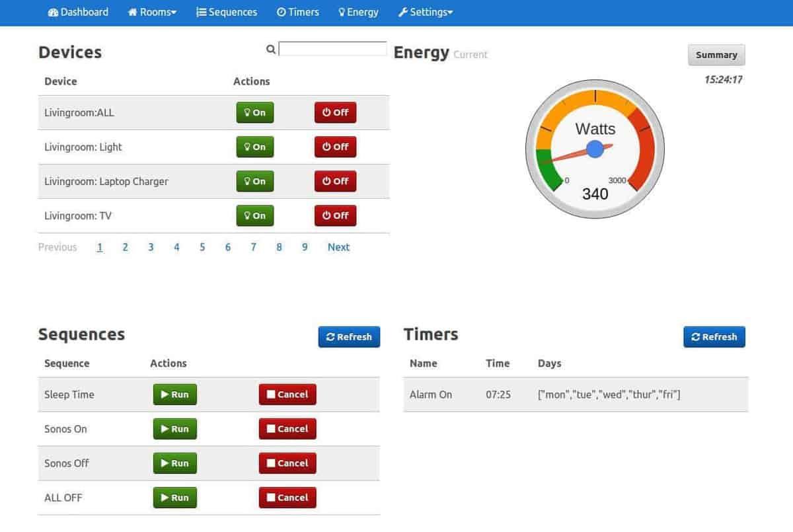This screenshot has height=532, width=793.
Task: Click the lightbulb icon beside Energy
Action: (342, 13)
